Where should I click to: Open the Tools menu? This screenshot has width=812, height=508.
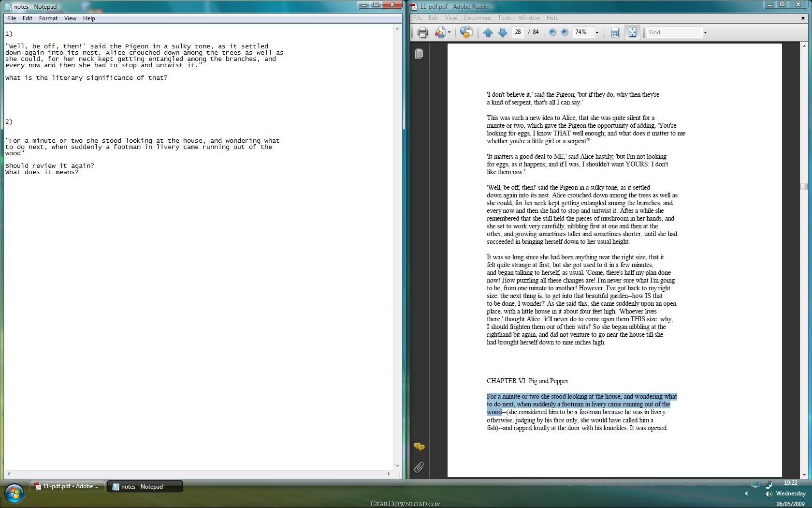click(x=505, y=18)
